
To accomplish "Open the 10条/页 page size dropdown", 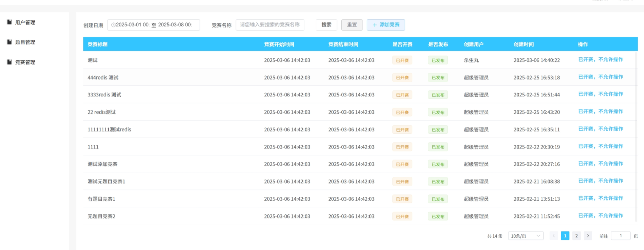I will [x=526, y=236].
